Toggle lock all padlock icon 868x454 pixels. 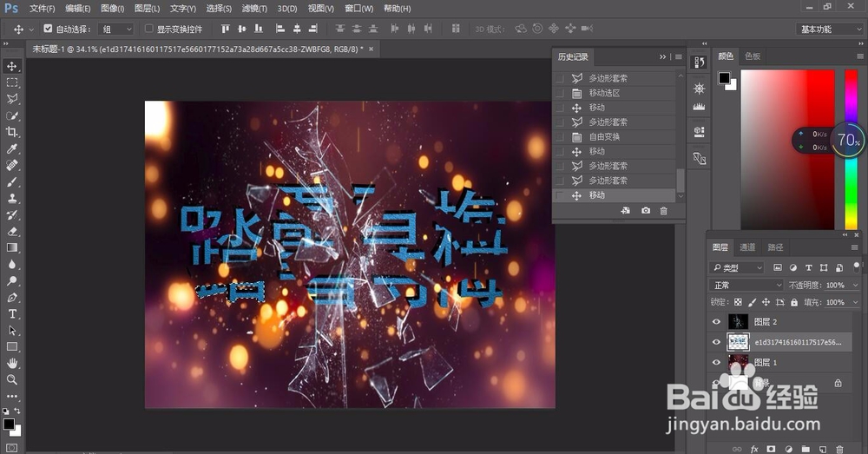[x=794, y=302]
